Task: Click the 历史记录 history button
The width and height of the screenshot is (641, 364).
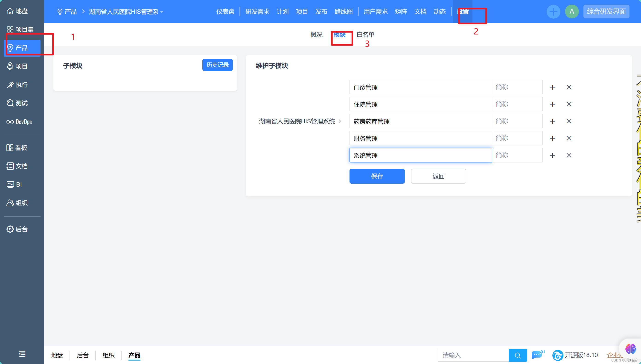Action: click(x=217, y=65)
